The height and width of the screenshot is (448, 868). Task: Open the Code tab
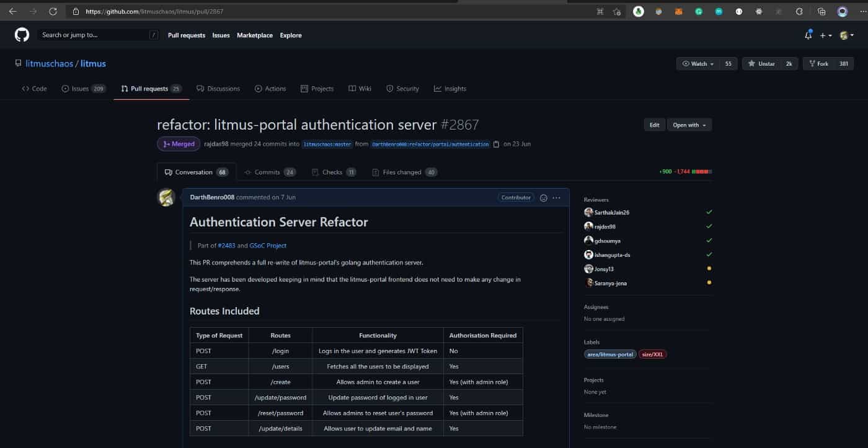click(34, 89)
